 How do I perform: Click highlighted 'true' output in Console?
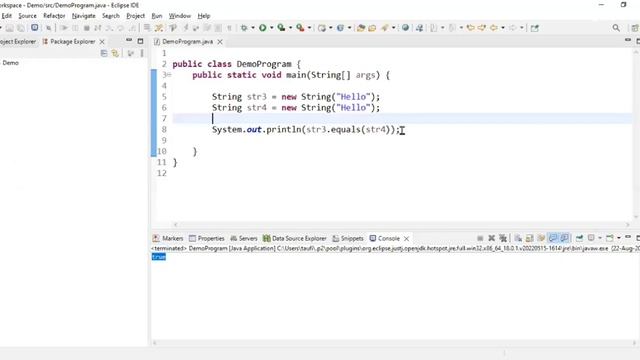(159, 257)
